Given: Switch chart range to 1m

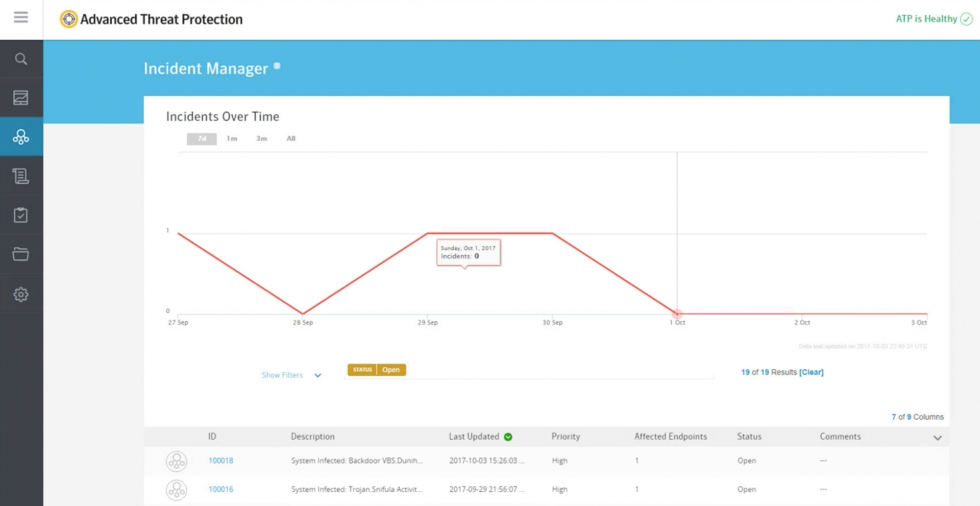Looking at the screenshot, I should tap(232, 139).
